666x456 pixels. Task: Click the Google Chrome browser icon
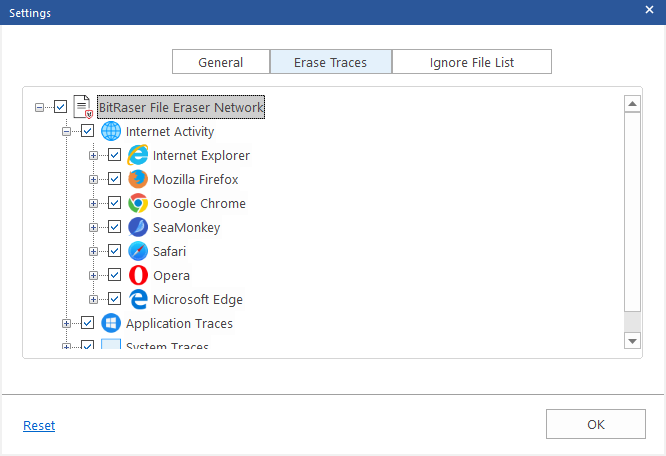138,203
